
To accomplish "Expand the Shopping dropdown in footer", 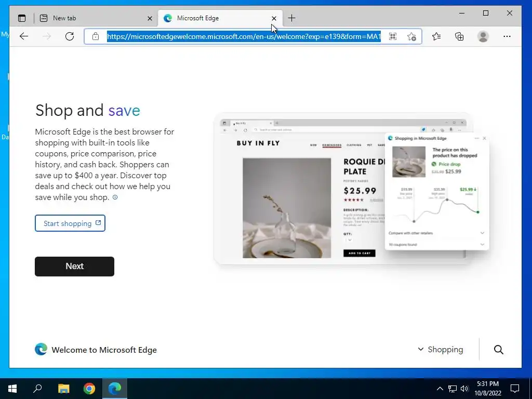I will point(441,350).
